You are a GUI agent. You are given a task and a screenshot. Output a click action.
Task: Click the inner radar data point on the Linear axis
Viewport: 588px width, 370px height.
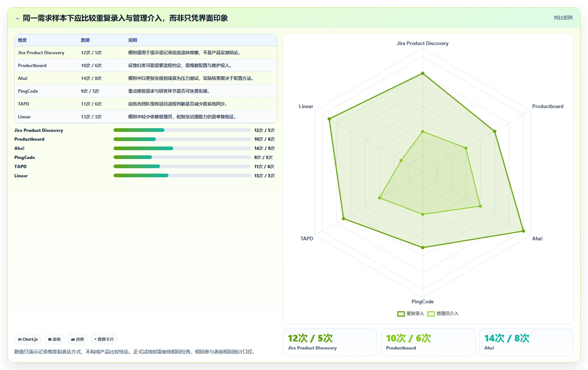pos(401,160)
